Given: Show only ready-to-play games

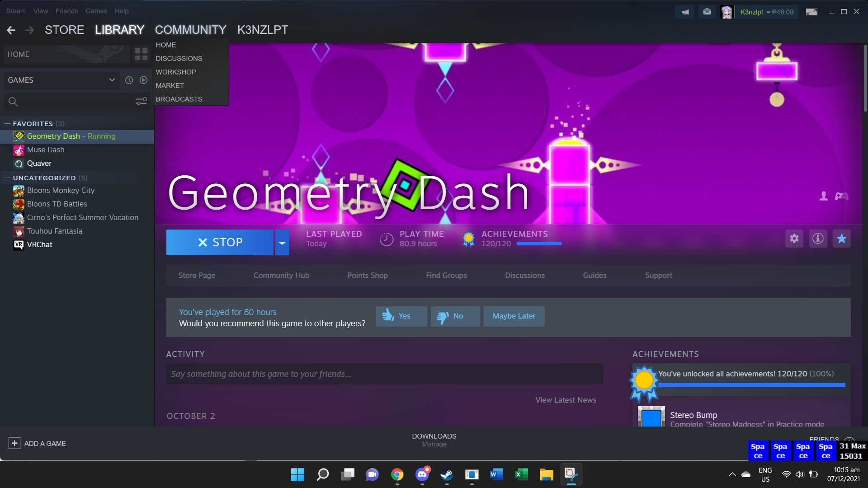Looking at the screenshot, I should click(143, 80).
